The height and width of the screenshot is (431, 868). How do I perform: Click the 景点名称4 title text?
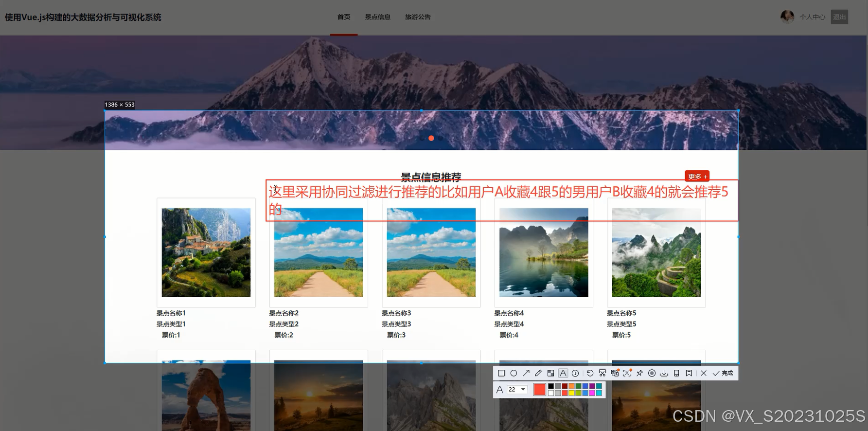pyautogui.click(x=509, y=313)
